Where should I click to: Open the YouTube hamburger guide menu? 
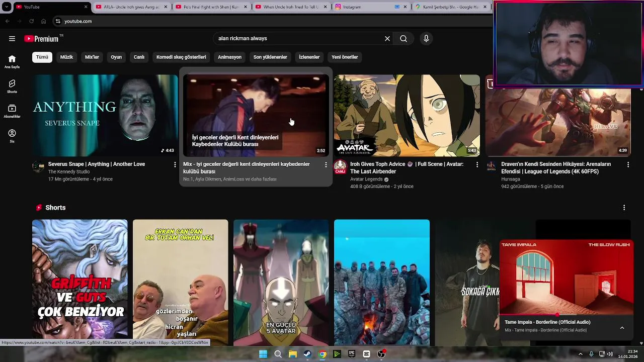(x=12, y=39)
